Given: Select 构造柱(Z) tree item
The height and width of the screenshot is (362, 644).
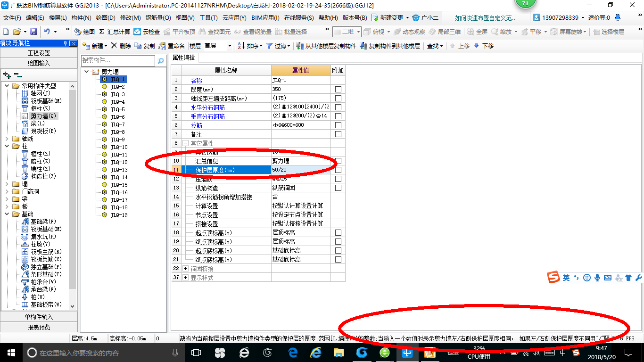Looking at the screenshot, I should click(x=39, y=176).
